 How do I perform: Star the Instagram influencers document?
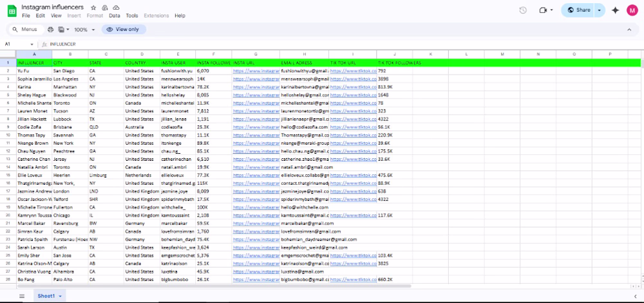click(93, 8)
